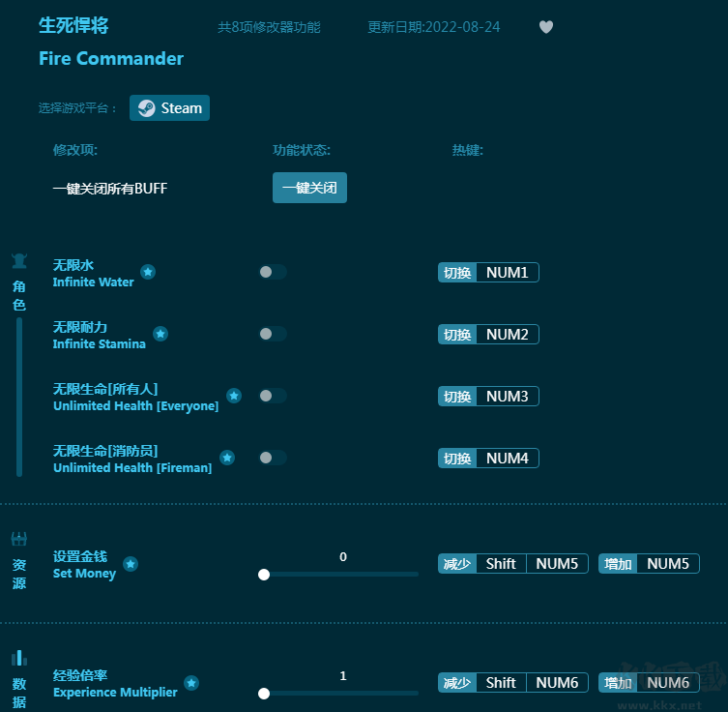This screenshot has width=728, height=712.
Task: Click the heart favorite icon
Action: 546,27
